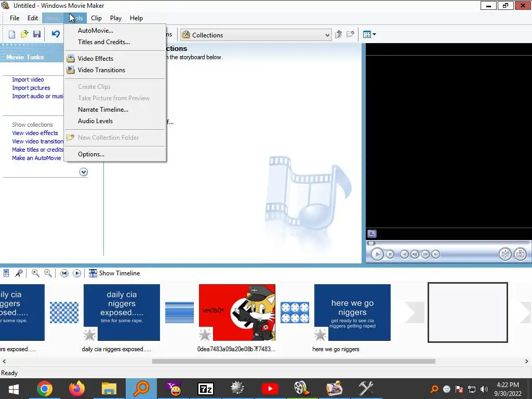Step to the next frame
532x399 pixels.
coord(425,254)
